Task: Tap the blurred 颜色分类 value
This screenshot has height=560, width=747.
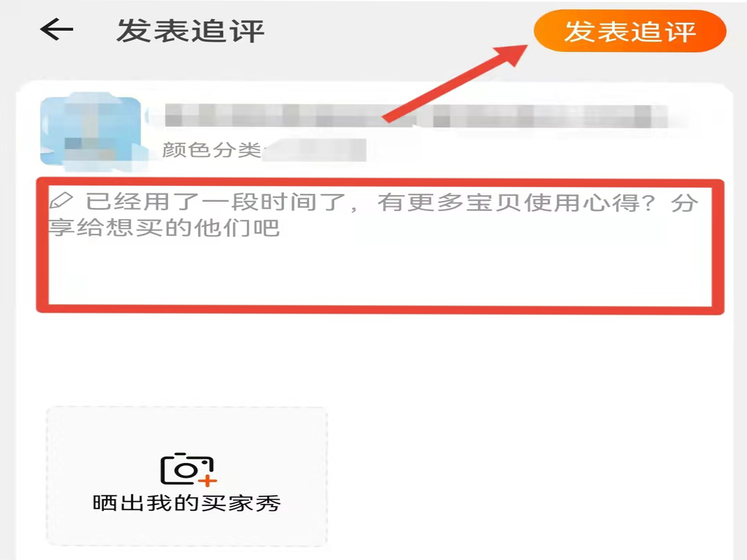Action: pos(314,150)
